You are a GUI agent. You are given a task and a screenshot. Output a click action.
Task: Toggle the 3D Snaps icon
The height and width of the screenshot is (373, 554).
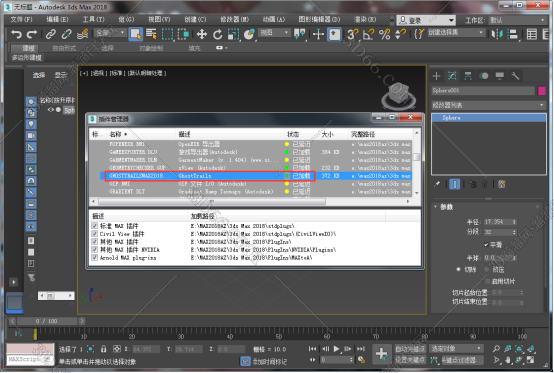point(352,34)
